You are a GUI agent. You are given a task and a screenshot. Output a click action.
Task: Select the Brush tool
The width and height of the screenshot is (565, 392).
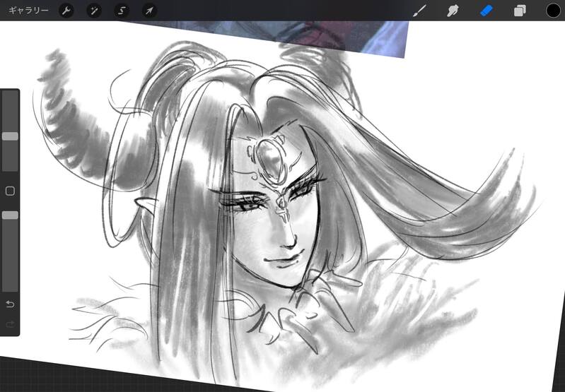coord(419,11)
